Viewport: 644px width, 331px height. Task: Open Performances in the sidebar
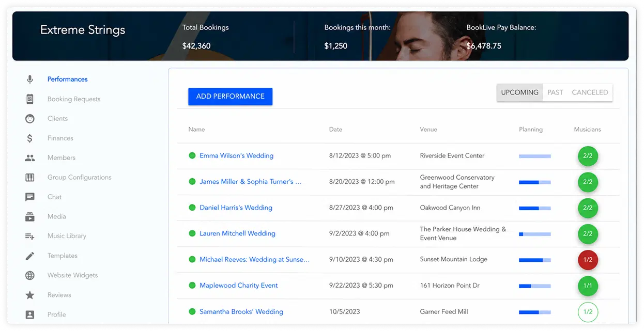(x=68, y=80)
